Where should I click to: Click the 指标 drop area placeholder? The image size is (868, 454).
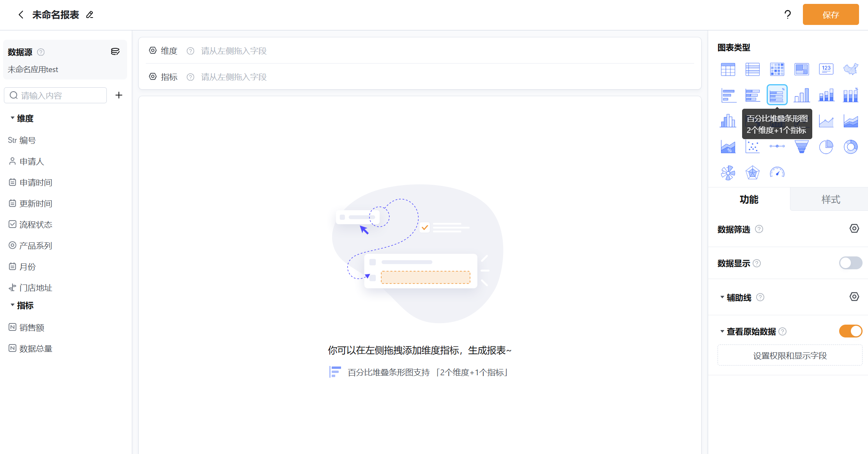pos(234,77)
